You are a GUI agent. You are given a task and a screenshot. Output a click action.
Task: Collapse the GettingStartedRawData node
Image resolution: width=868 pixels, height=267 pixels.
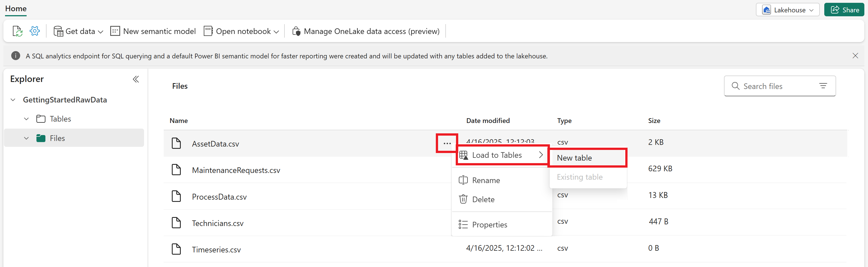click(13, 100)
